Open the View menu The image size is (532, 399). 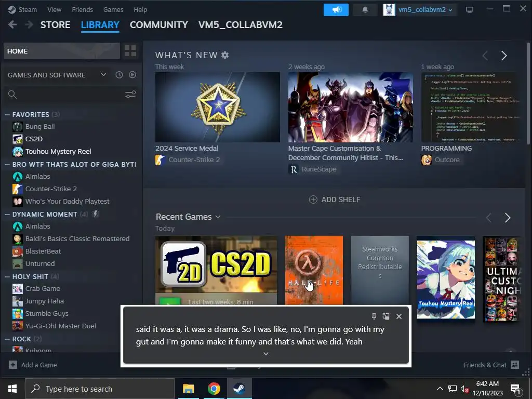(54, 9)
